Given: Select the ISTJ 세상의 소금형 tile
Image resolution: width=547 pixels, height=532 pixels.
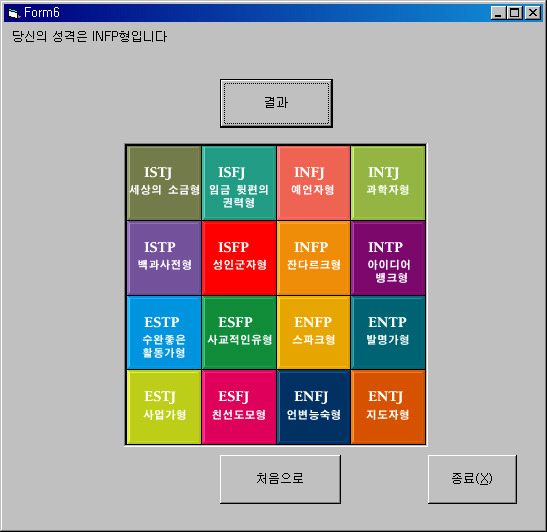Looking at the screenshot, I should pyautogui.click(x=164, y=183).
